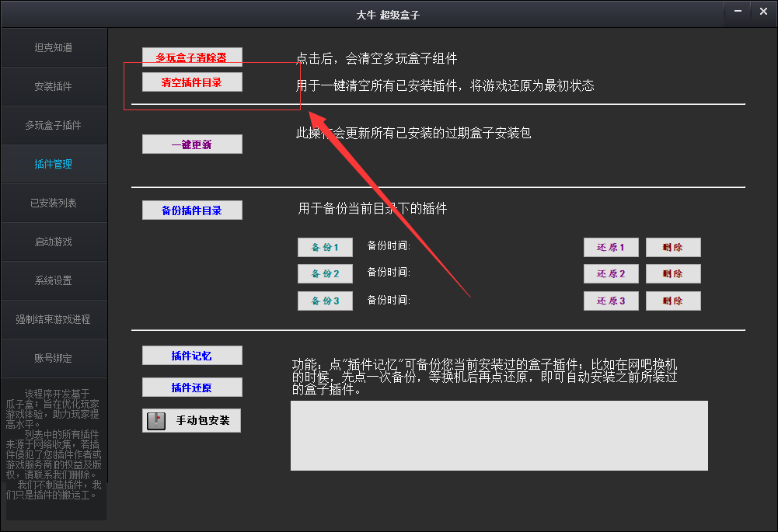Go to the 账号绑定 section

pyautogui.click(x=54, y=358)
